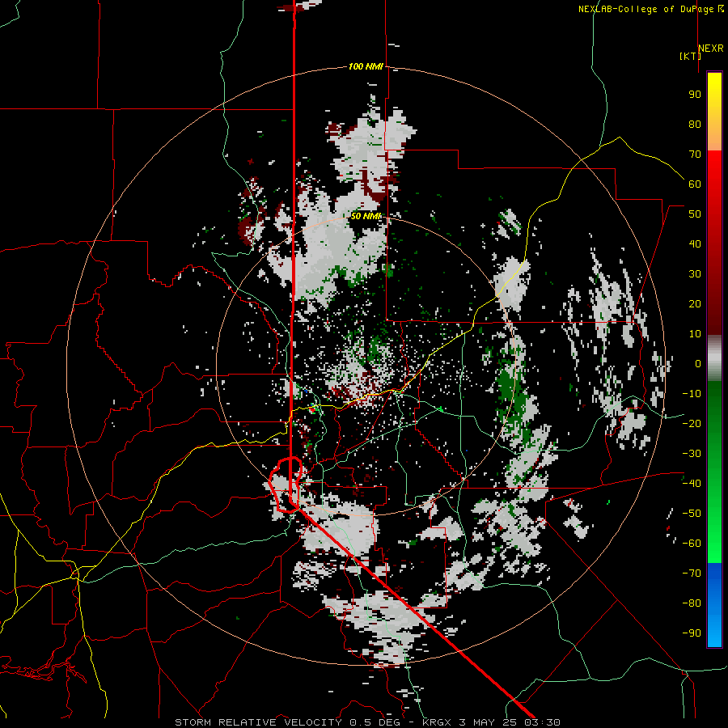
Task: Click the -90 scale label
Action: [x=692, y=633]
